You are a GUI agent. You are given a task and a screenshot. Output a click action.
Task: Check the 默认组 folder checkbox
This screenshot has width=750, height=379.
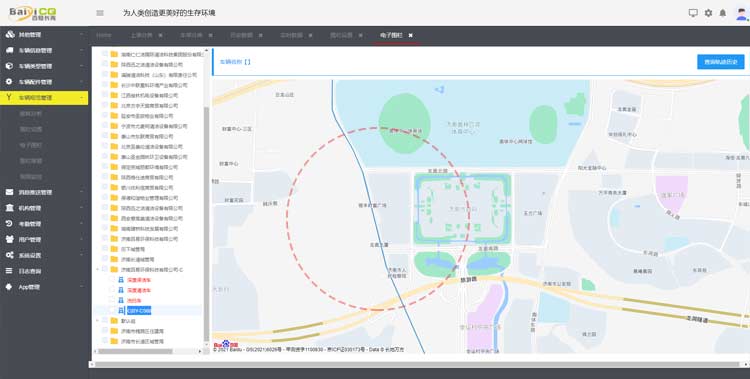pyautogui.click(x=105, y=321)
